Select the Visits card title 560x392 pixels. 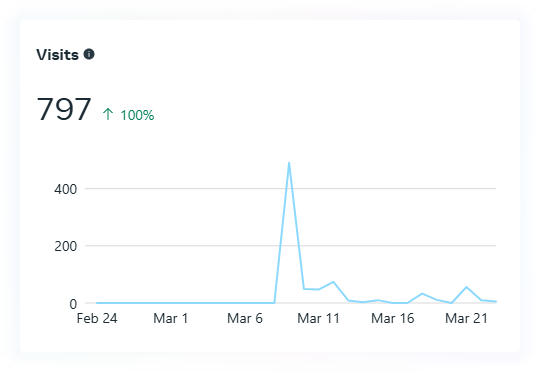coord(58,55)
